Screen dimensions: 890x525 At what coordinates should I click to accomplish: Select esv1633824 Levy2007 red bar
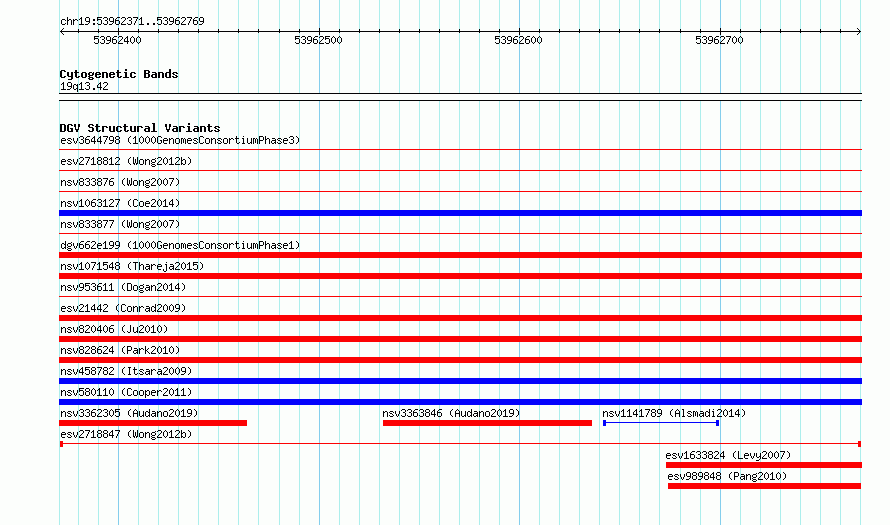764,465
